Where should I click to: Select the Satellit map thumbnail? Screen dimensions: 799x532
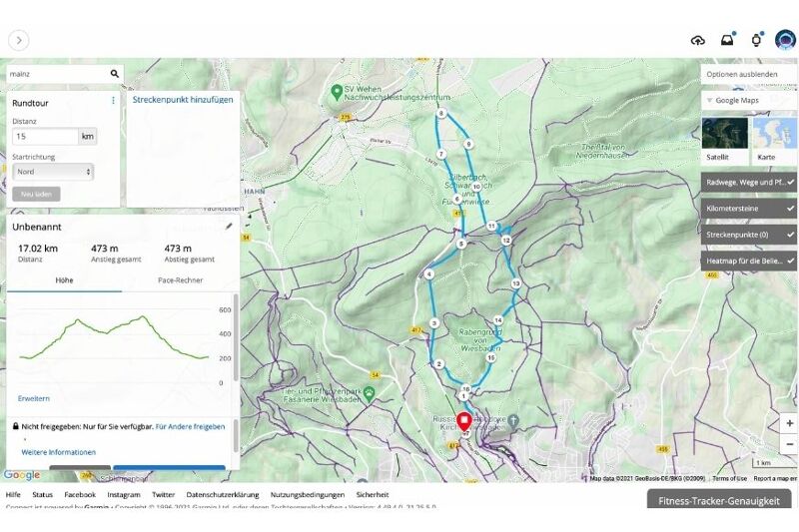pyautogui.click(x=724, y=138)
